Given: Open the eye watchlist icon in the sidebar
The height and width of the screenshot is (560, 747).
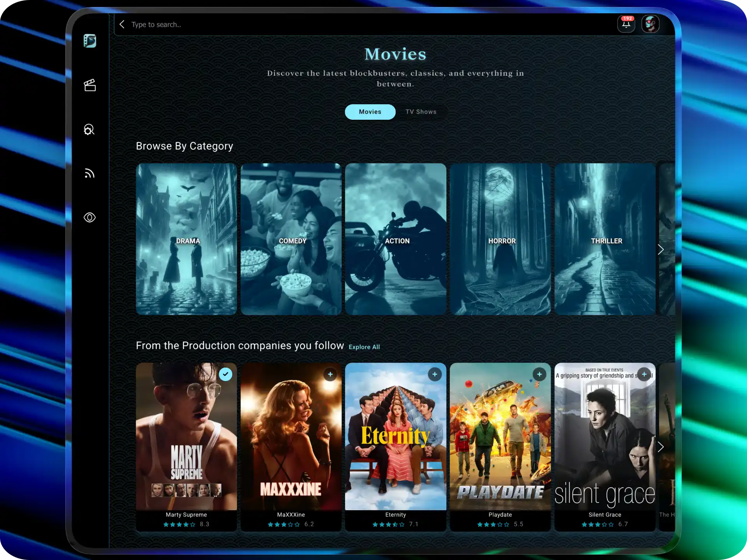Looking at the screenshot, I should pyautogui.click(x=89, y=217).
